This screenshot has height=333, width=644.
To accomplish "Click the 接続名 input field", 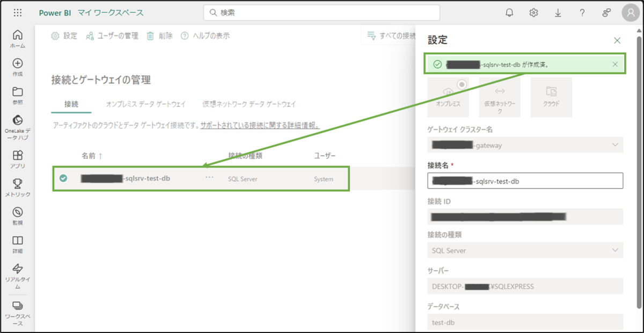I will pyautogui.click(x=525, y=181).
